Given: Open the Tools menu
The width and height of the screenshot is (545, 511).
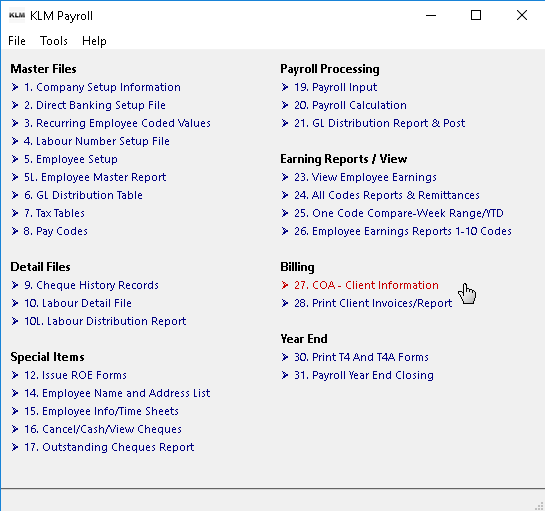Looking at the screenshot, I should (x=54, y=41).
